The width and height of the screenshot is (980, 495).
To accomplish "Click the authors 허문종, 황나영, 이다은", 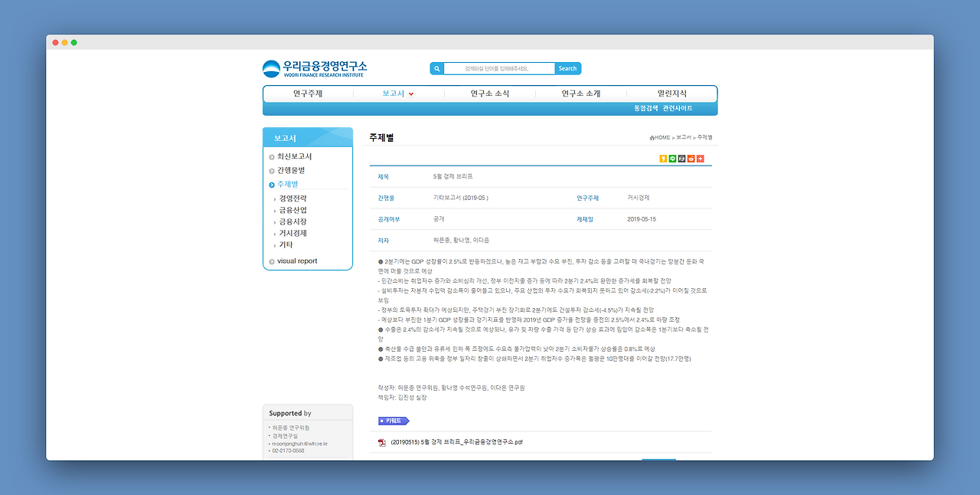I will coord(461,241).
